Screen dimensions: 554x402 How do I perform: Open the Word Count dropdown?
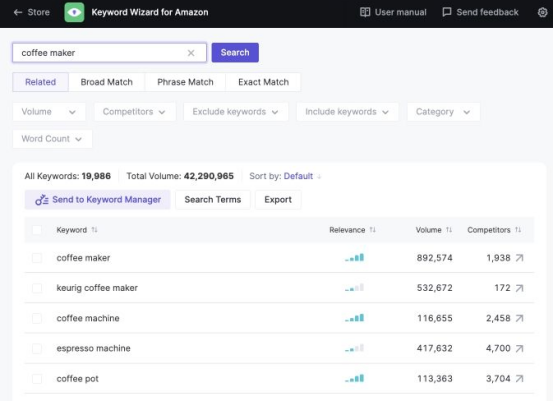click(x=52, y=139)
